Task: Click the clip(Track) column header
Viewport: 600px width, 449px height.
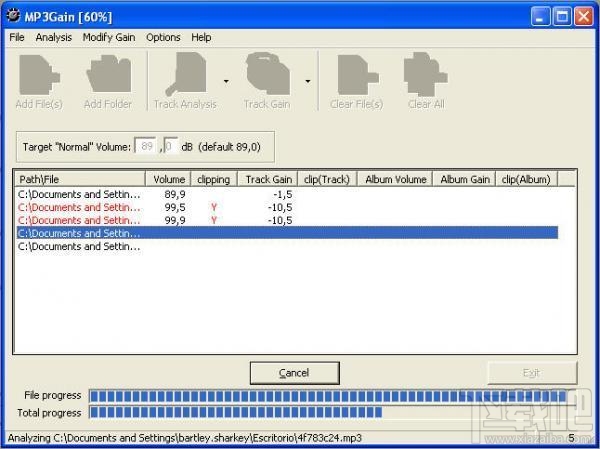Action: (327, 179)
